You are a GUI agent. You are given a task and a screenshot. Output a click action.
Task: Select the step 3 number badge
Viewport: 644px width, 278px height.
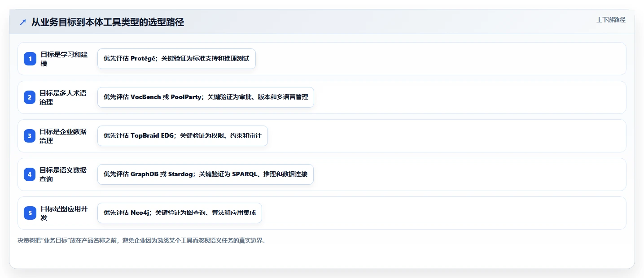[30, 136]
